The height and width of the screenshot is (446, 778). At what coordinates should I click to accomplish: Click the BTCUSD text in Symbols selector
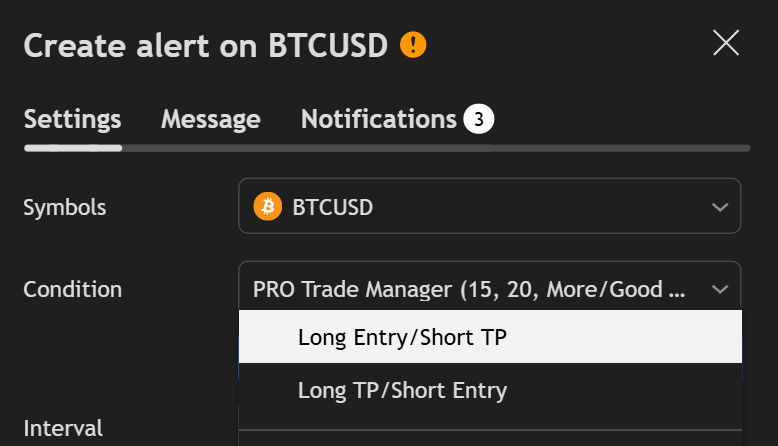332,207
